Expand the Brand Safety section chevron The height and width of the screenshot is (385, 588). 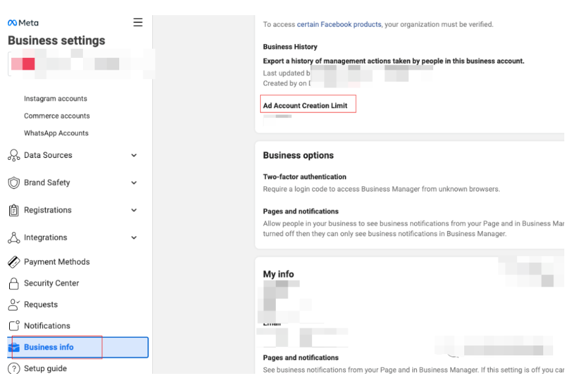(x=134, y=182)
